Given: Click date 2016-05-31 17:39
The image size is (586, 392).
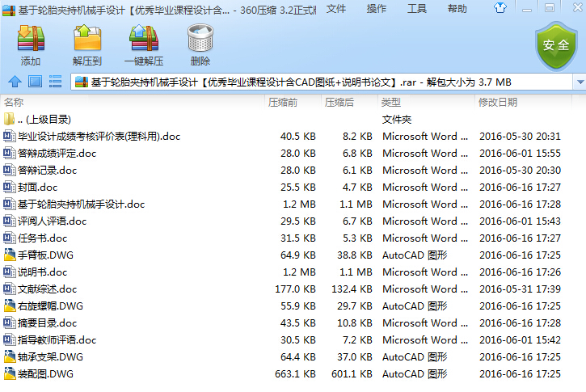Looking at the screenshot, I should point(520,289).
